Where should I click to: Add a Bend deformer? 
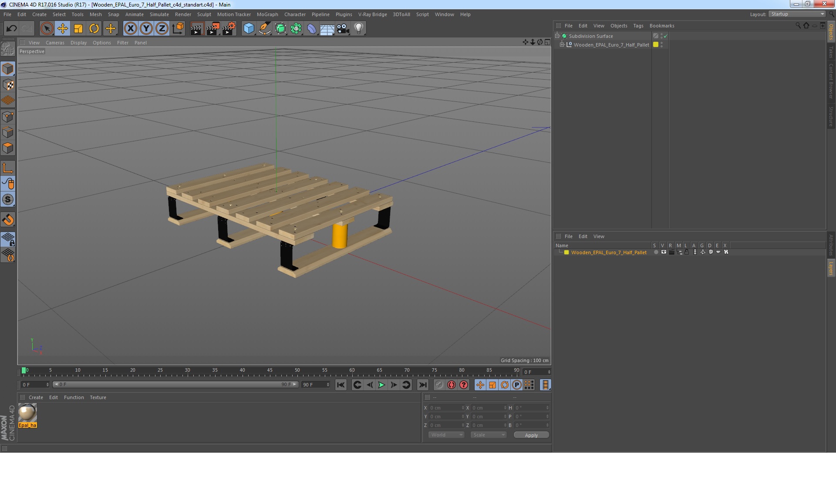tap(312, 29)
